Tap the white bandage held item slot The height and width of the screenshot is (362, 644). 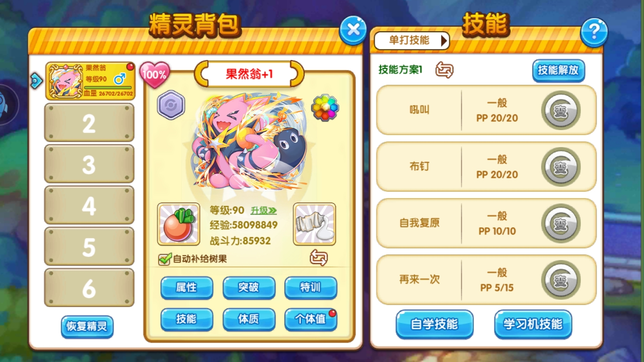314,224
